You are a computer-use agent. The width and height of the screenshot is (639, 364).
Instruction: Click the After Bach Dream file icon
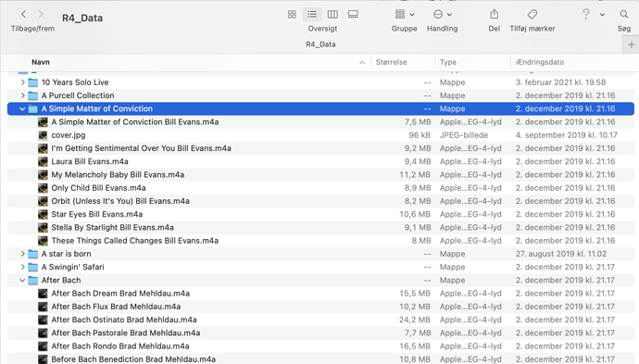pyautogui.click(x=43, y=294)
